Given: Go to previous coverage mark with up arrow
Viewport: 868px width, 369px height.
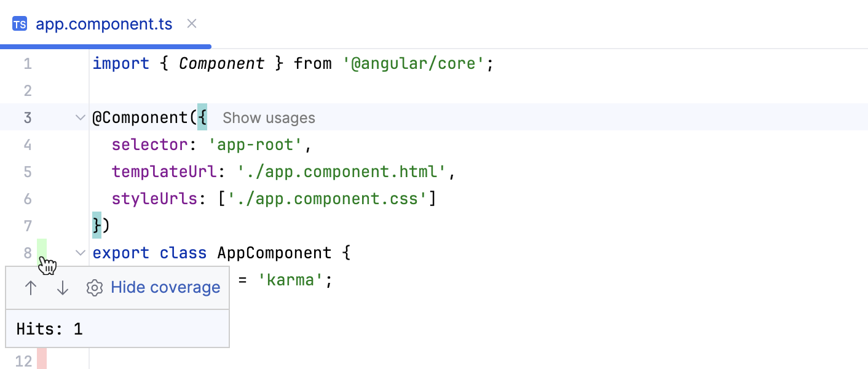Looking at the screenshot, I should pyautogui.click(x=31, y=288).
